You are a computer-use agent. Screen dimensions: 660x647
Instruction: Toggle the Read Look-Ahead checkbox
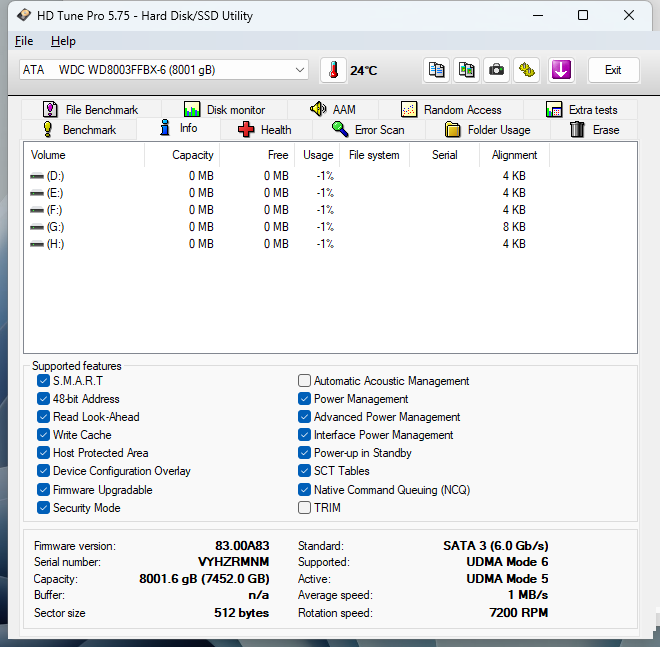[x=43, y=417]
